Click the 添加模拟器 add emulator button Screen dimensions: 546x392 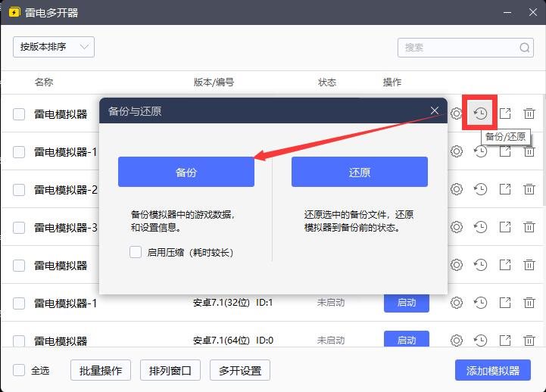pos(493,371)
